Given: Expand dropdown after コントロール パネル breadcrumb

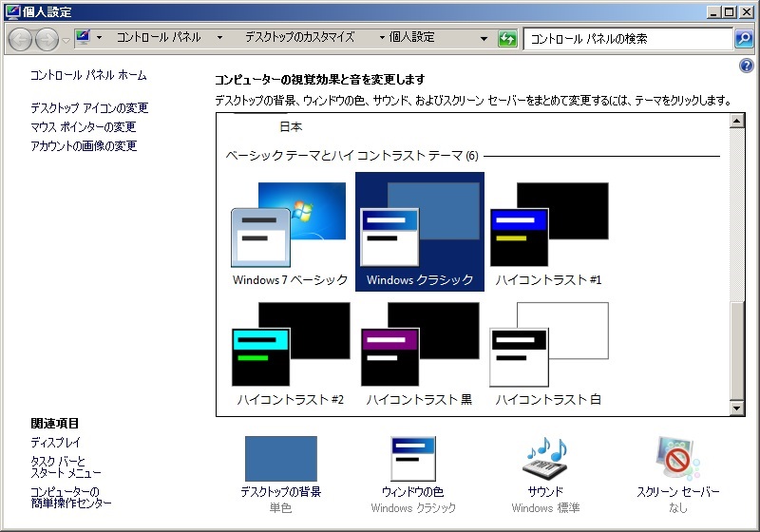Looking at the screenshot, I should (219, 37).
